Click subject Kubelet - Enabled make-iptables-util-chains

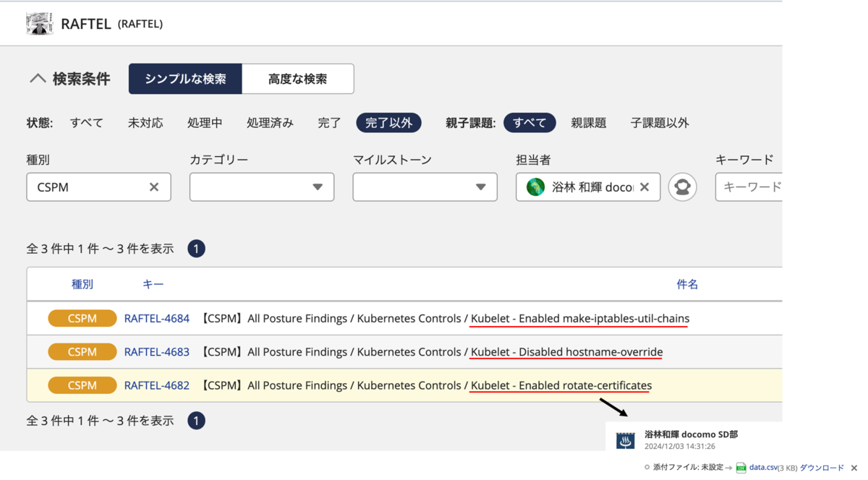(580, 318)
